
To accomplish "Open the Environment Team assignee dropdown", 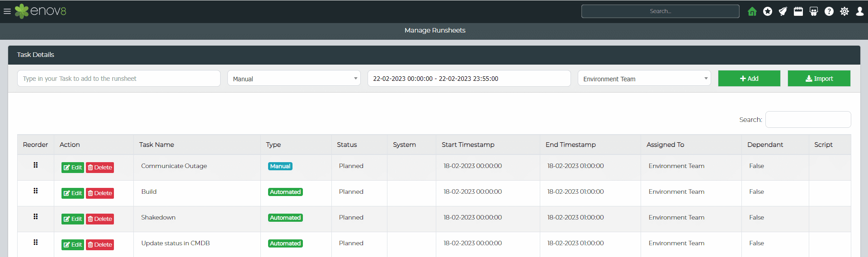I will coord(644,79).
